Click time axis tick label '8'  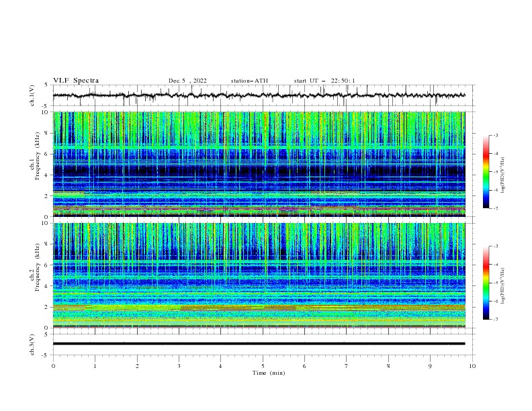click(388, 366)
